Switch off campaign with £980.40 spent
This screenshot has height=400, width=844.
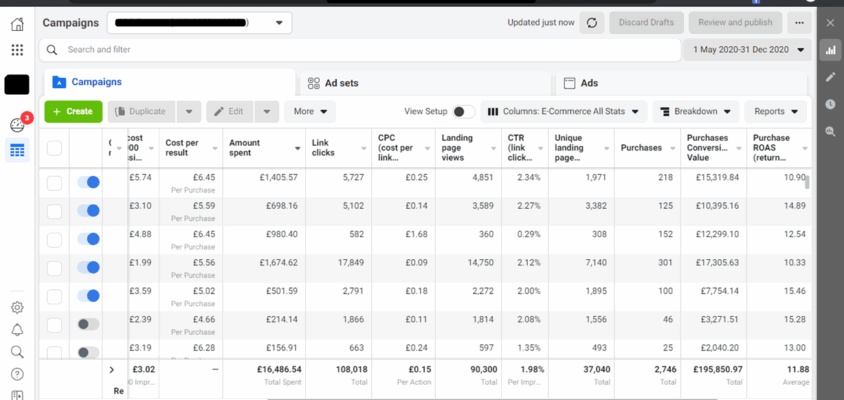click(88, 239)
